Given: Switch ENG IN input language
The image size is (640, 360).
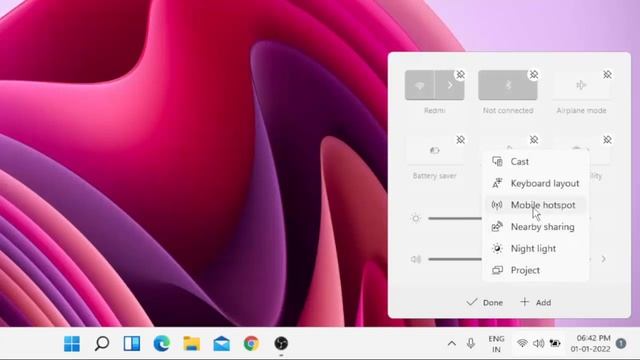Looking at the screenshot, I should [496, 344].
